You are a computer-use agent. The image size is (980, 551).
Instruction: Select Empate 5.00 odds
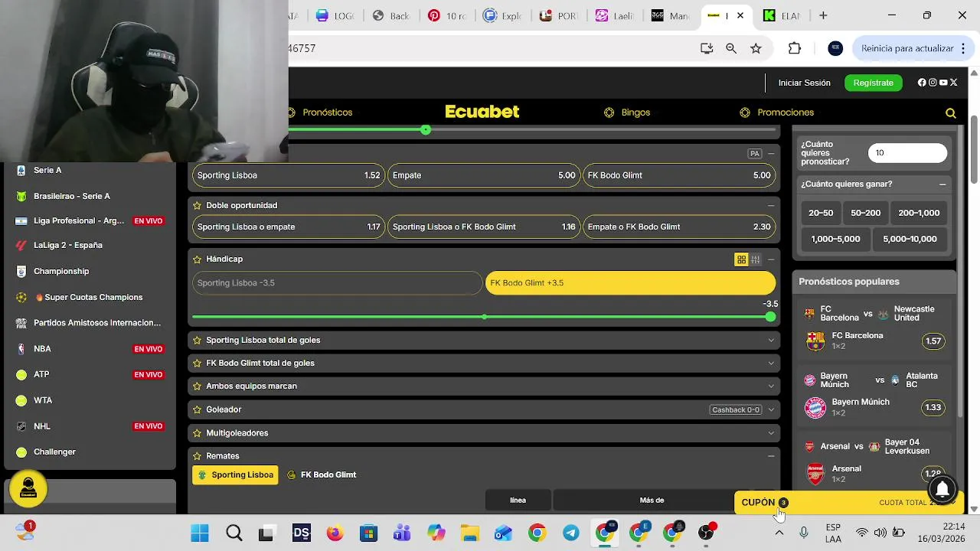pyautogui.click(x=484, y=175)
